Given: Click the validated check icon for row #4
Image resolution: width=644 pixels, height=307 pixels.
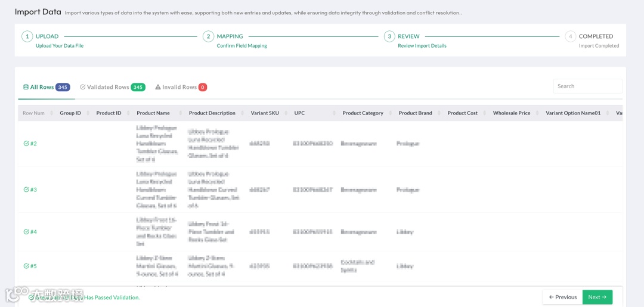Looking at the screenshot, I should click(26, 232).
